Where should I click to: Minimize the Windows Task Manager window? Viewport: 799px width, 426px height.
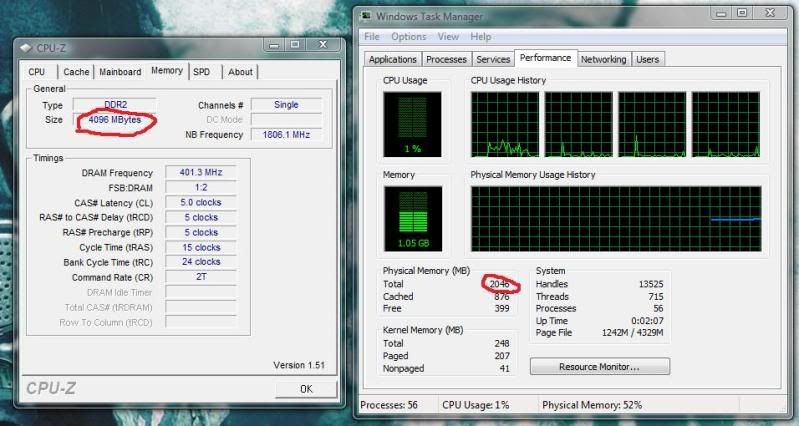click(x=717, y=13)
